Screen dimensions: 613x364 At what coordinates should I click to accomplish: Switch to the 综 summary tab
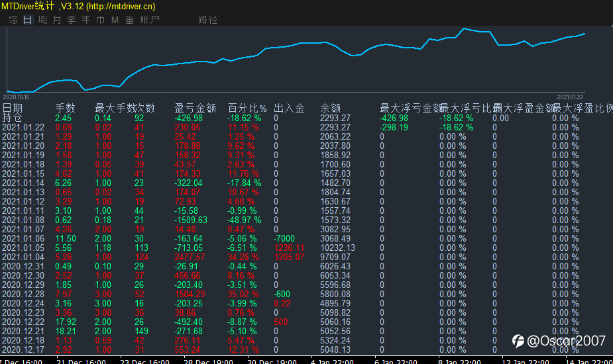tap(13, 20)
